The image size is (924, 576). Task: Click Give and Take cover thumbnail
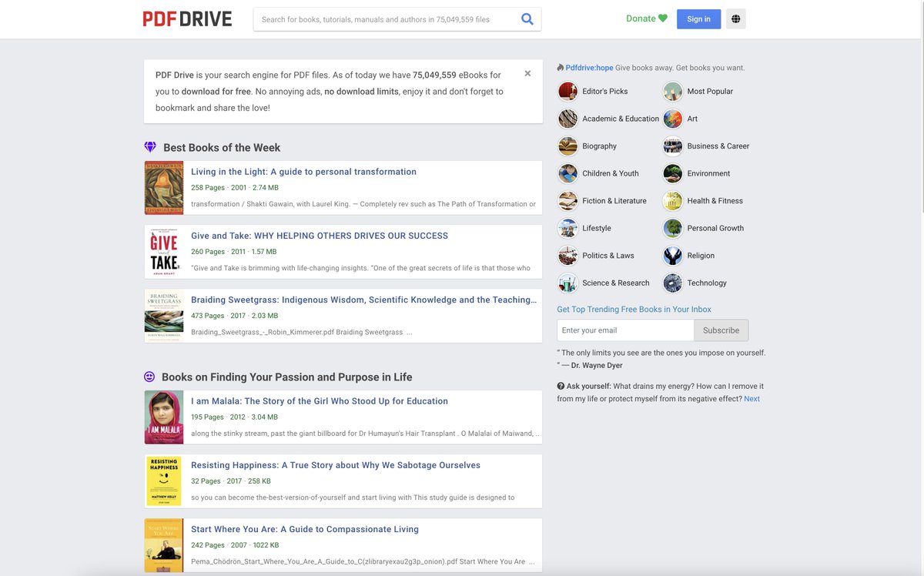(x=164, y=252)
